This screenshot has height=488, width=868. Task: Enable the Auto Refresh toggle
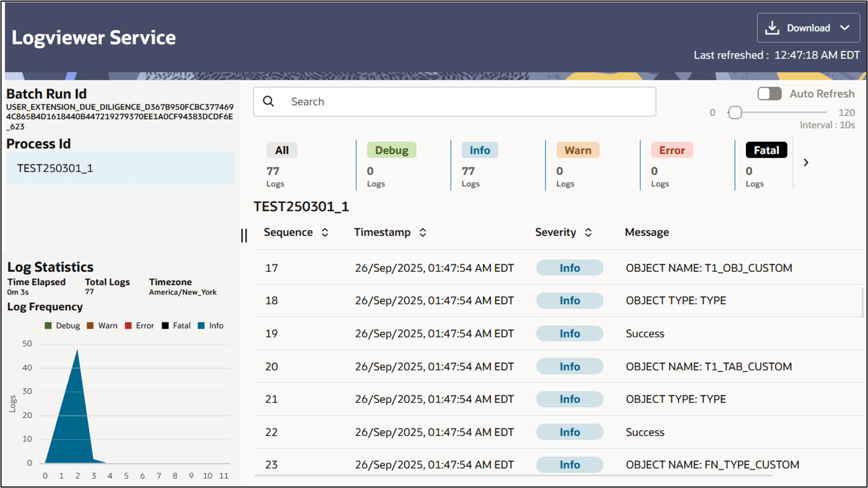pyautogui.click(x=769, y=93)
